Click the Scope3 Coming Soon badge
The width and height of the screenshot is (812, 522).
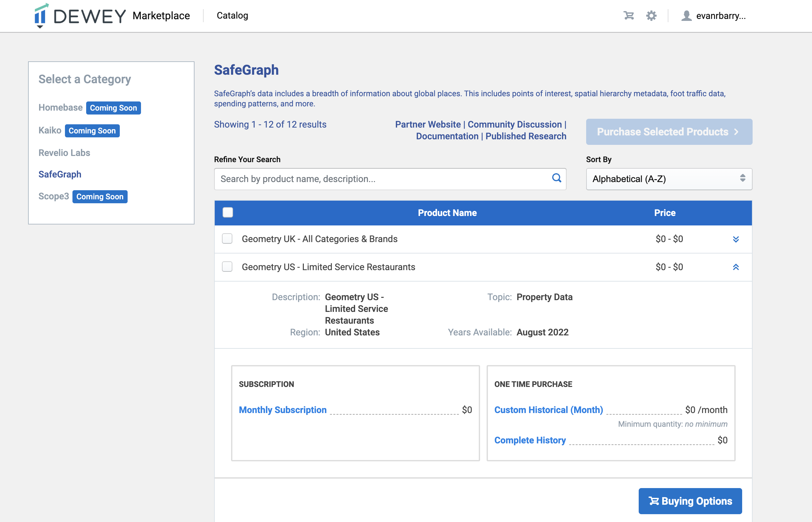click(x=100, y=197)
